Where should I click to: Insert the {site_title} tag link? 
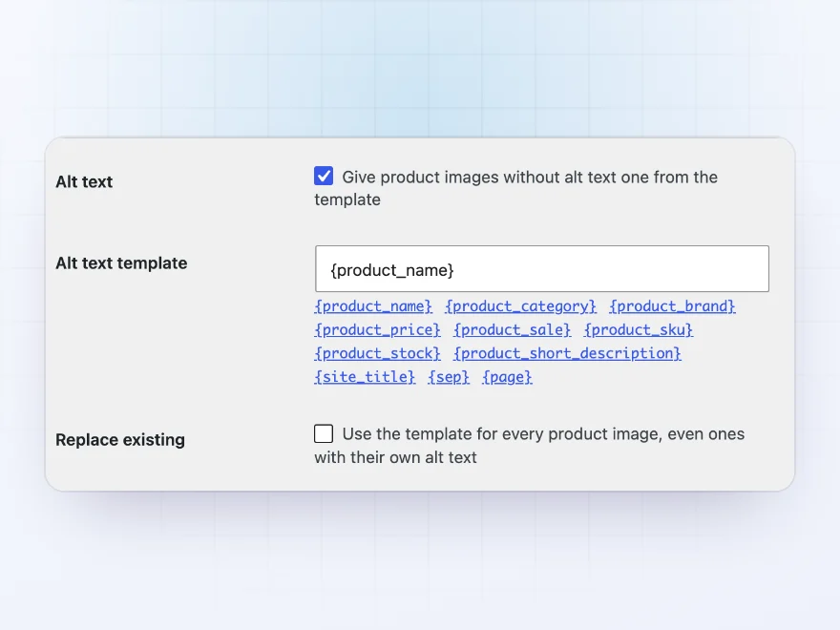point(365,377)
